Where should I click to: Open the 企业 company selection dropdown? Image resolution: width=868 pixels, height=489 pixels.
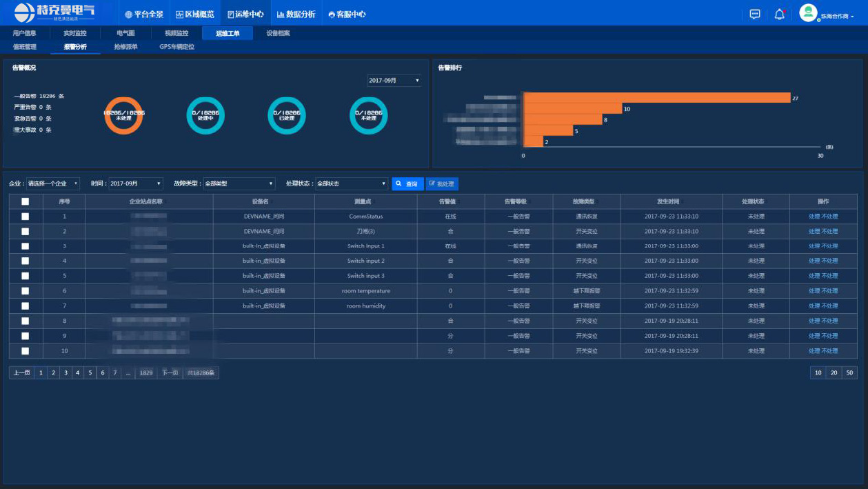click(x=53, y=184)
